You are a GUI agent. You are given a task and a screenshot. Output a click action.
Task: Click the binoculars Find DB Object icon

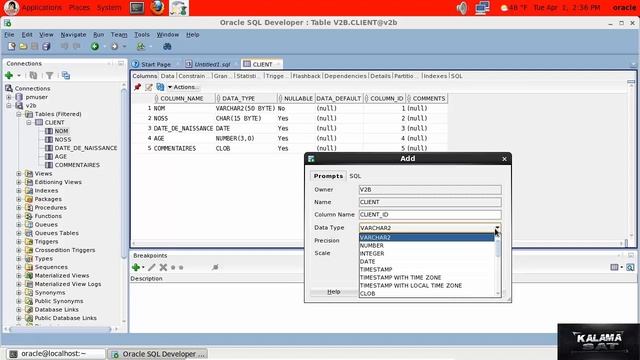pyautogui.click(x=167, y=47)
